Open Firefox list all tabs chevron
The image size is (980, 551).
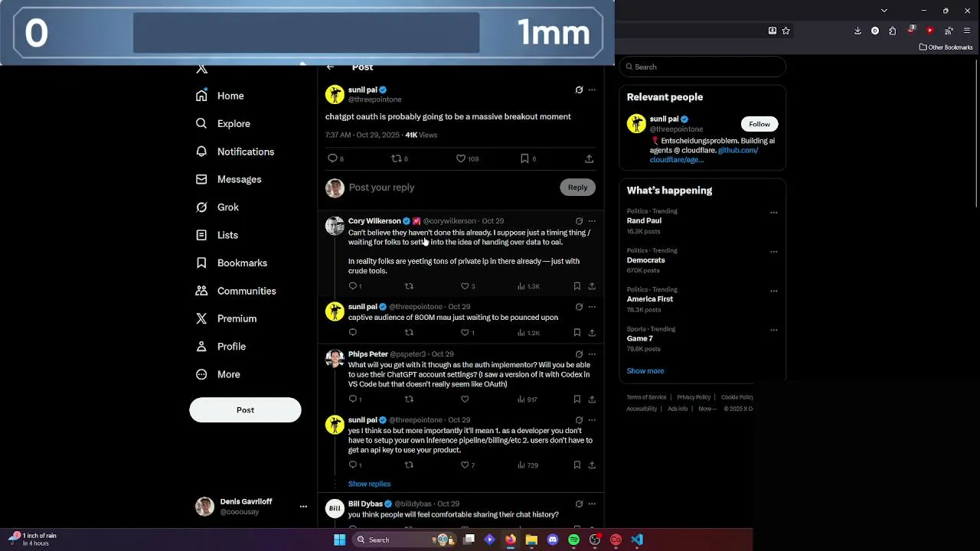[x=884, y=11]
